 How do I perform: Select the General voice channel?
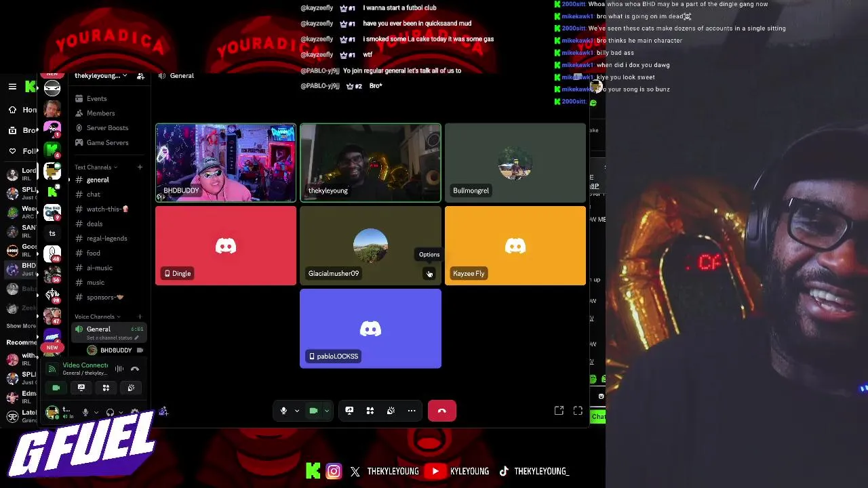click(x=108, y=332)
